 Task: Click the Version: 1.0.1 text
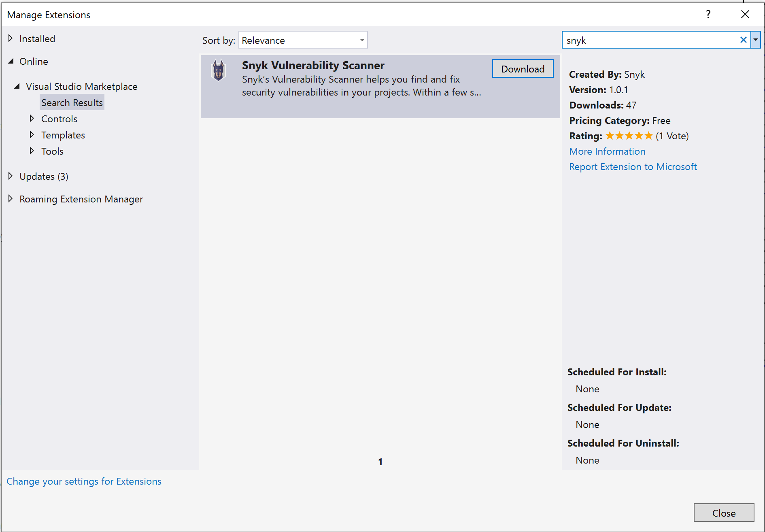coord(598,90)
